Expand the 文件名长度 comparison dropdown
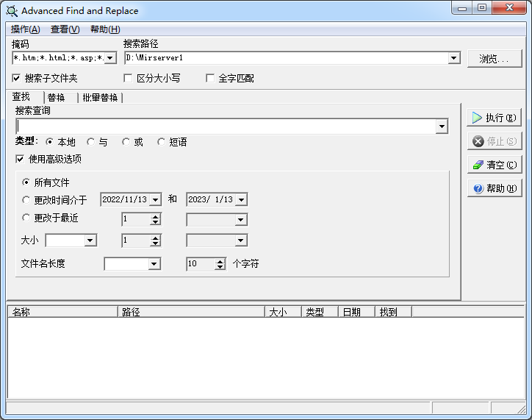Image resolution: width=532 pixels, height=420 pixels. click(x=154, y=264)
